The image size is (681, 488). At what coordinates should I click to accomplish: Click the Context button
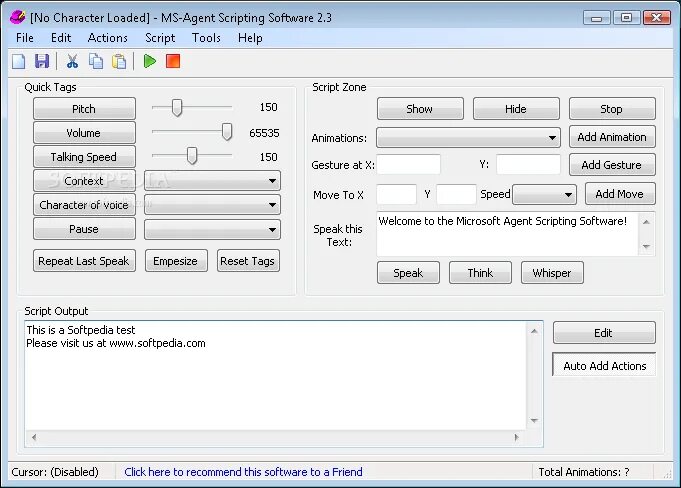point(84,181)
